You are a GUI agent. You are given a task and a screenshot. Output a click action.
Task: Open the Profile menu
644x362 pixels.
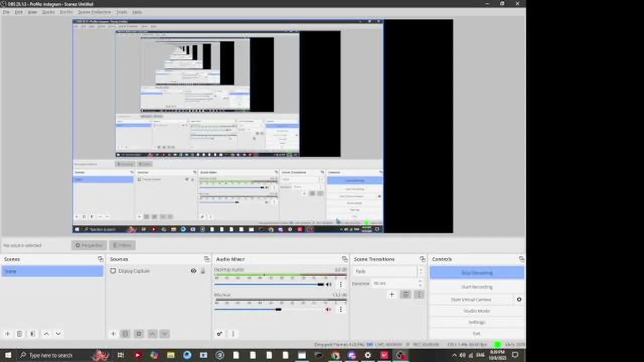pos(66,12)
